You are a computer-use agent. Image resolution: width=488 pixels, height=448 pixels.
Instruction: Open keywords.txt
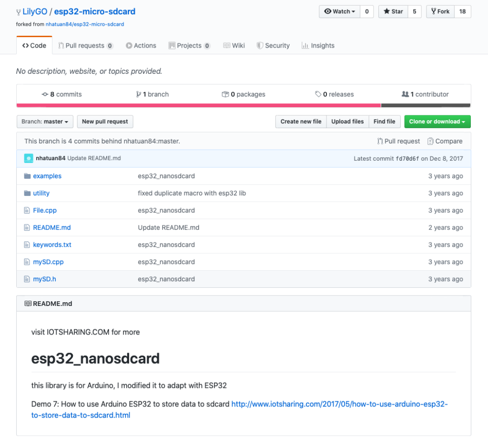[x=52, y=244]
